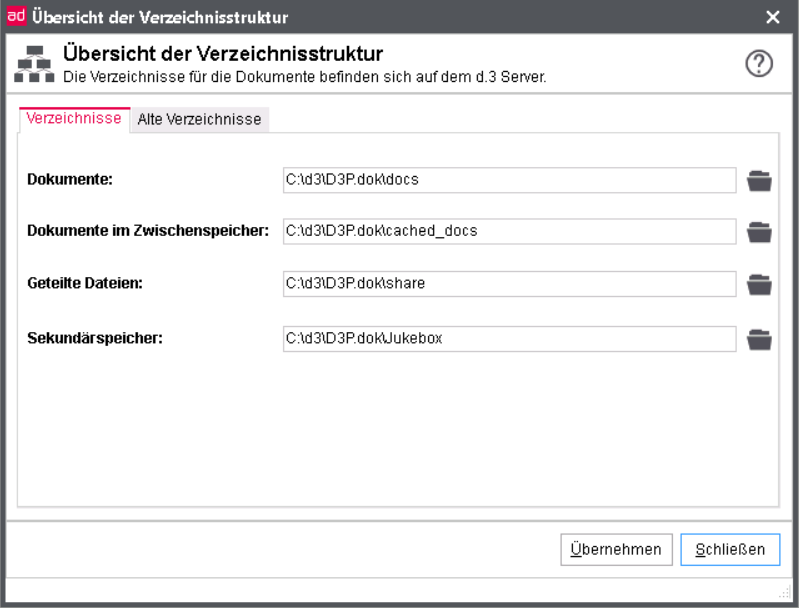Click the Geteilte Dateien: label
The image size is (799, 608).
click(85, 283)
